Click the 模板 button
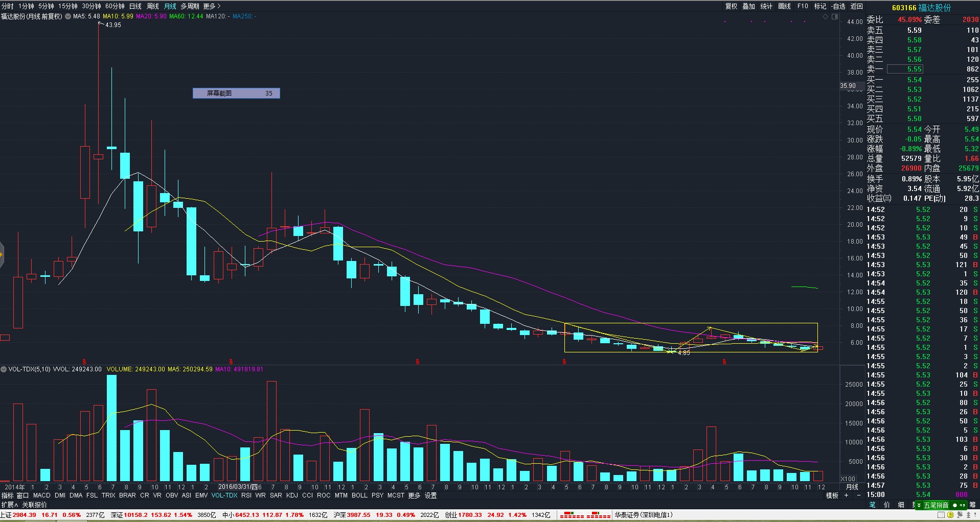 [x=832, y=495]
